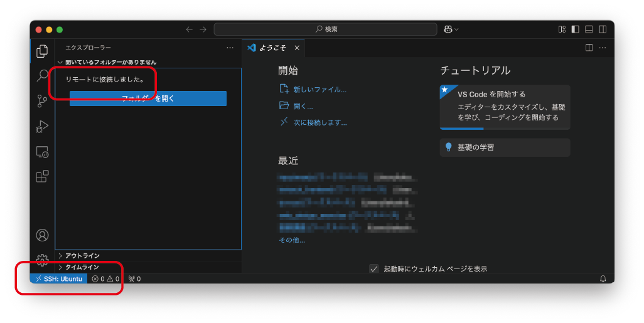This screenshot has width=644, height=323.
Task: Open notifications bell icon
Action: click(x=603, y=278)
